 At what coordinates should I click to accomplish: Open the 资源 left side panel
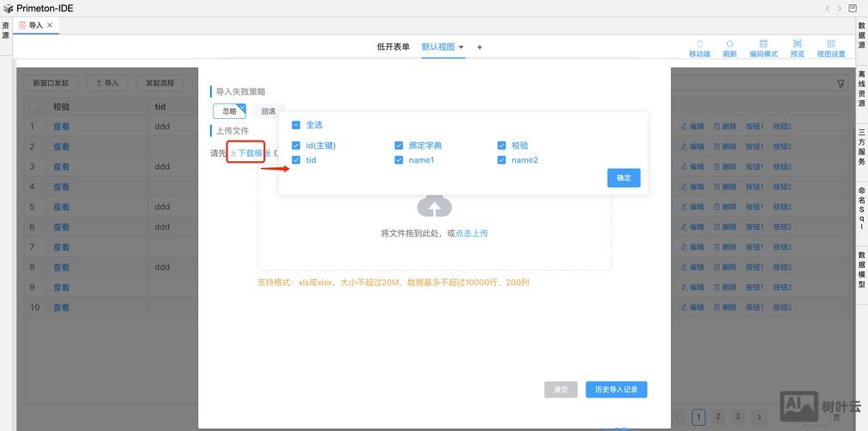tap(5, 30)
